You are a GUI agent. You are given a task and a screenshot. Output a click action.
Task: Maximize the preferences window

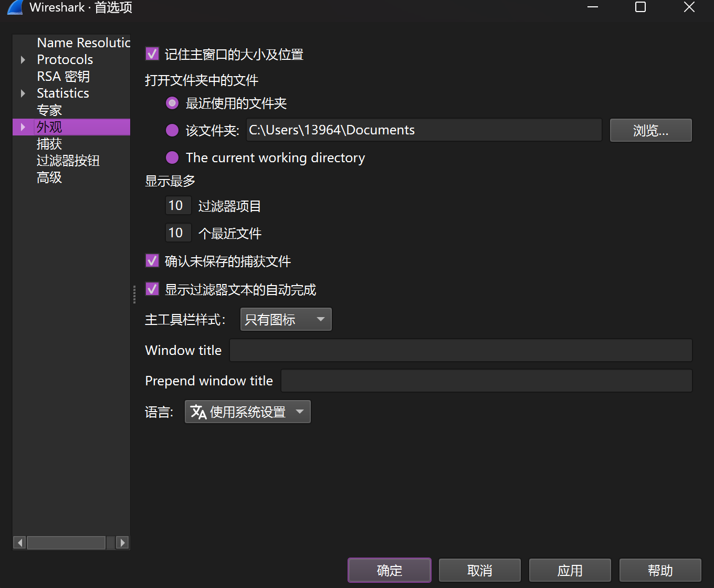pyautogui.click(x=640, y=7)
